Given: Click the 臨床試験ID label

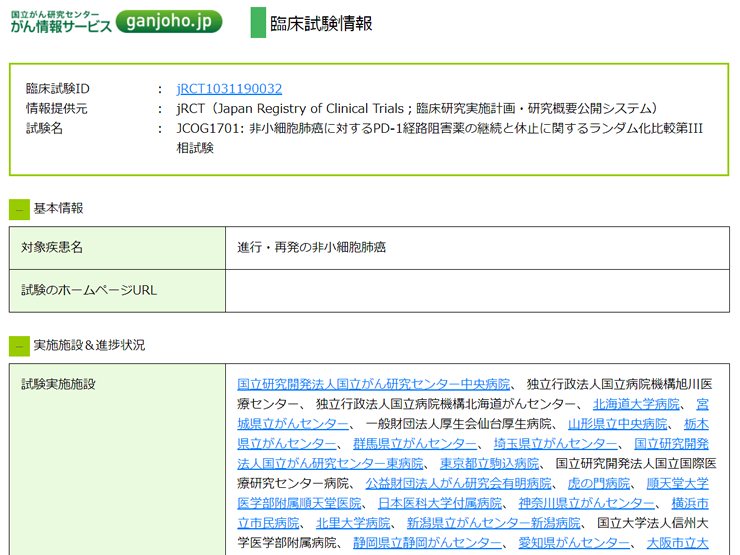Looking at the screenshot, I should (x=58, y=89).
